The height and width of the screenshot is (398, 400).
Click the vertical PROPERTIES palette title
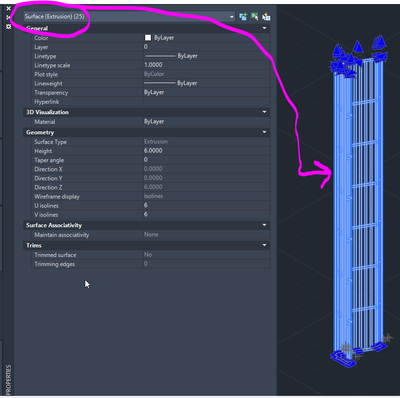(9, 379)
